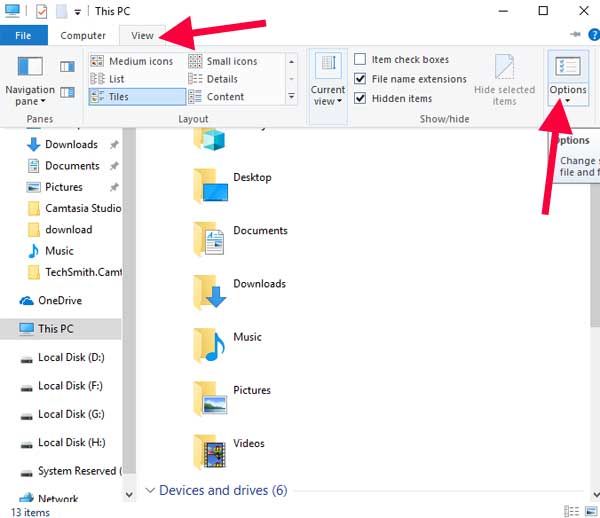Toggle File name extensions checkbox
The width and height of the screenshot is (600, 518).
tap(360, 79)
